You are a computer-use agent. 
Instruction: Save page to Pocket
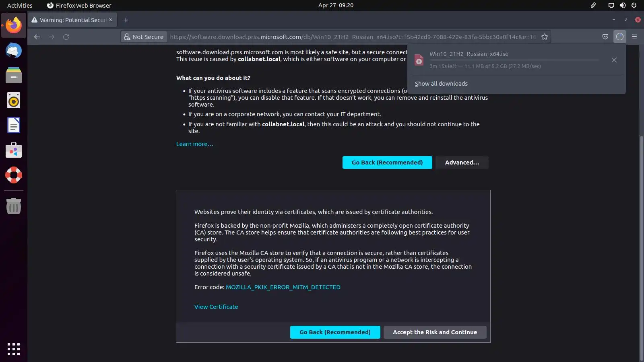click(605, 37)
